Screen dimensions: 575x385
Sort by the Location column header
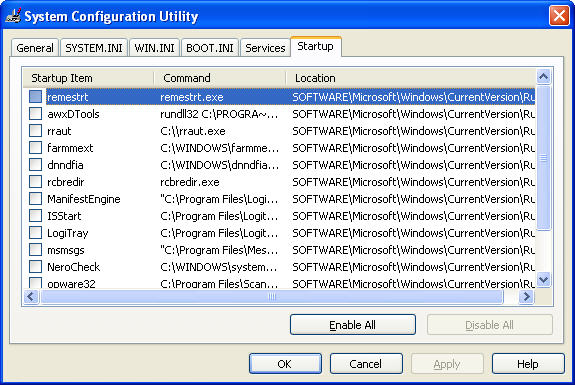(x=411, y=78)
